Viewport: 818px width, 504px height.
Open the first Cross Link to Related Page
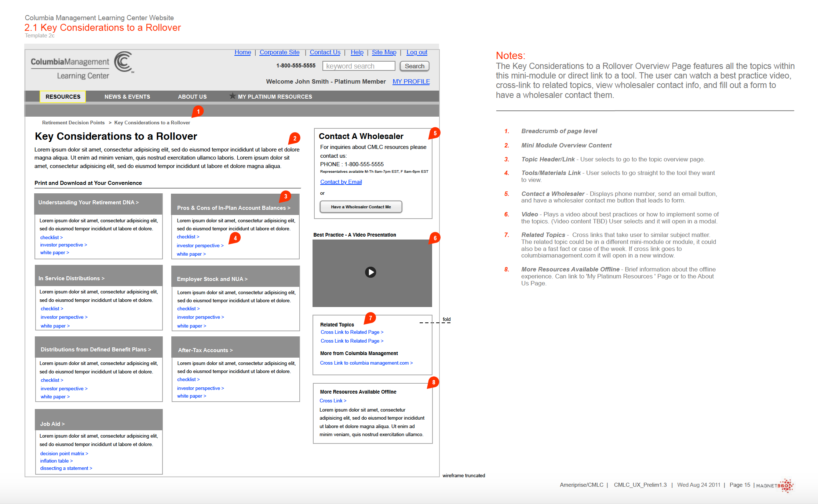[x=352, y=332]
